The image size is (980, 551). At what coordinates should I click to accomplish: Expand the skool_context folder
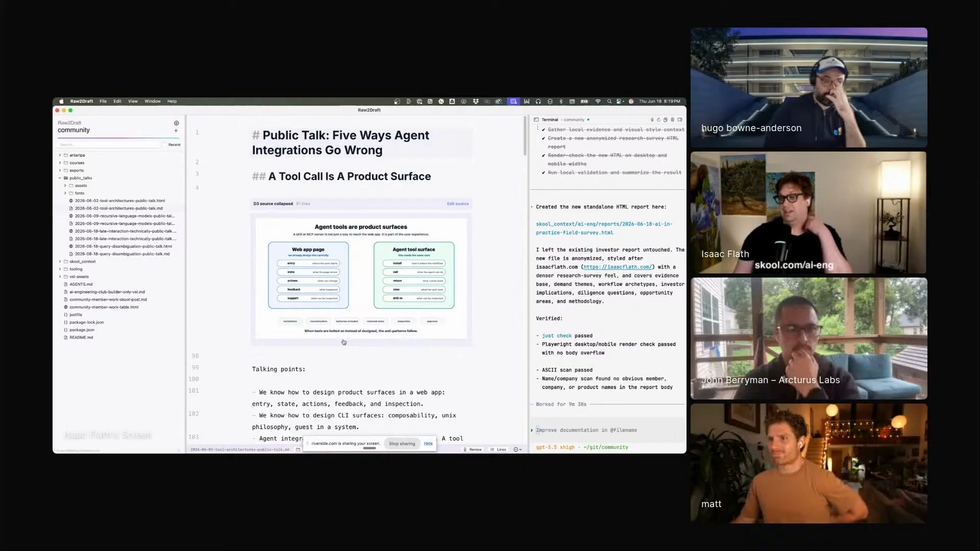60,262
